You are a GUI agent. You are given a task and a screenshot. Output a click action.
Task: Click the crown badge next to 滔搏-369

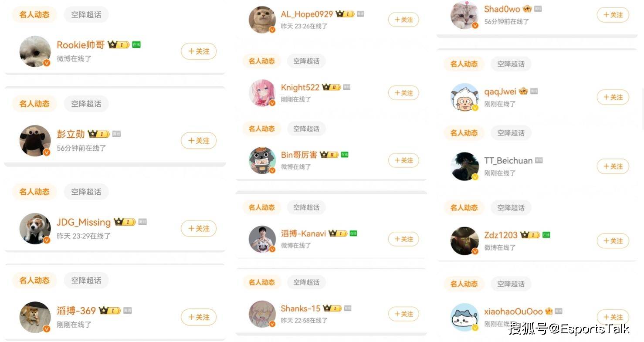tap(110, 311)
